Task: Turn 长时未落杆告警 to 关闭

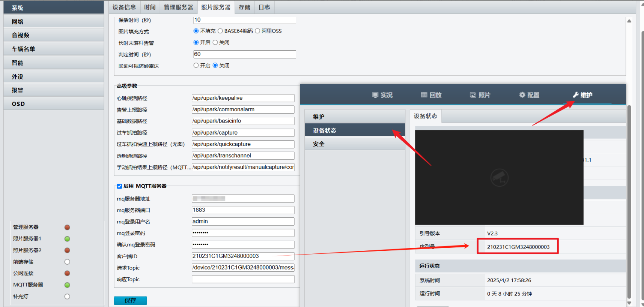Action: point(215,42)
